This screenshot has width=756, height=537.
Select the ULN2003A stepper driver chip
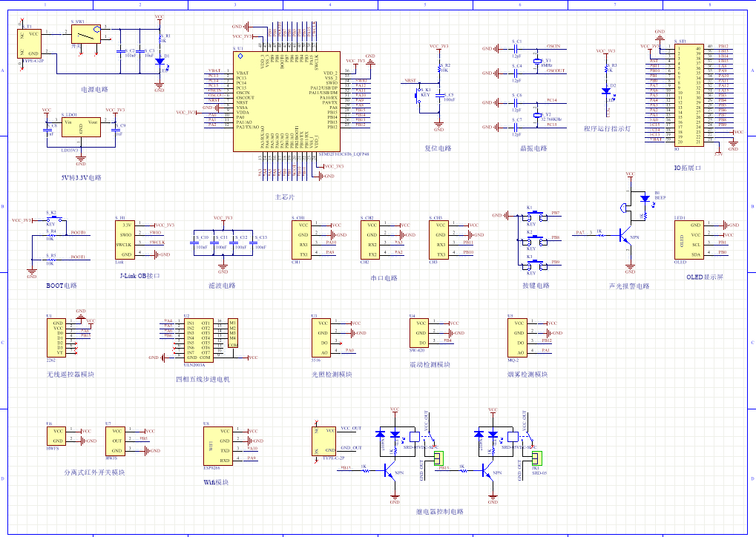(198, 340)
